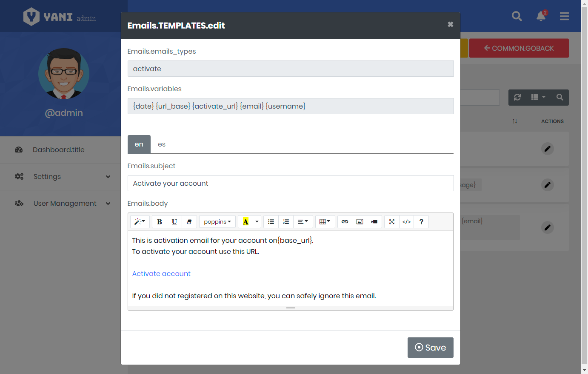
Task: Expand the table insert dropdown
Action: click(x=325, y=222)
